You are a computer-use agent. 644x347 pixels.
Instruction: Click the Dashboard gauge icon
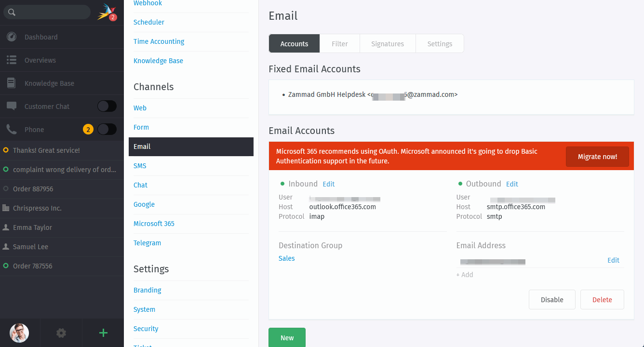pyautogui.click(x=12, y=37)
